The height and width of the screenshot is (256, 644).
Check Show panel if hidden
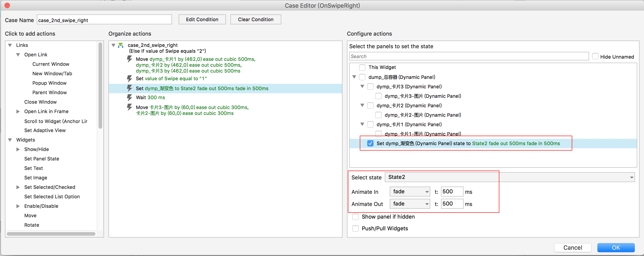pos(355,217)
